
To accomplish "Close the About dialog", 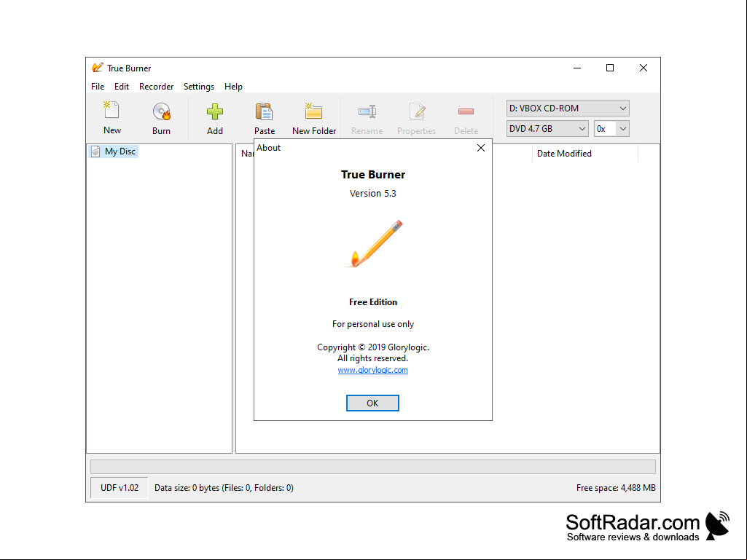I will (x=481, y=148).
